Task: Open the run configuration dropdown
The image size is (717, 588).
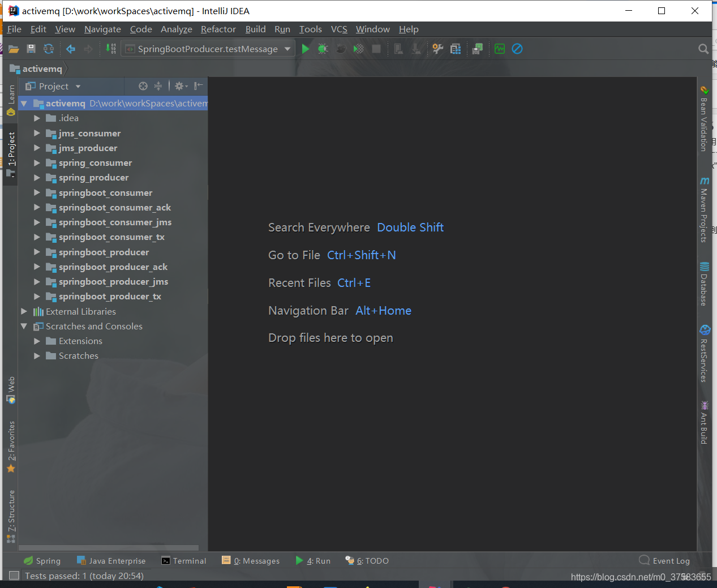Action: [x=287, y=49]
